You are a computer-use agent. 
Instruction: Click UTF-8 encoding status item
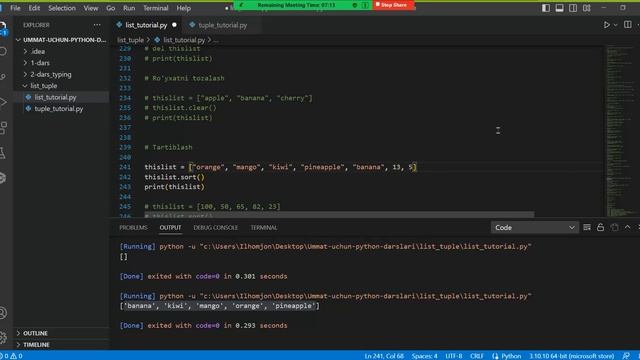[x=453, y=356]
